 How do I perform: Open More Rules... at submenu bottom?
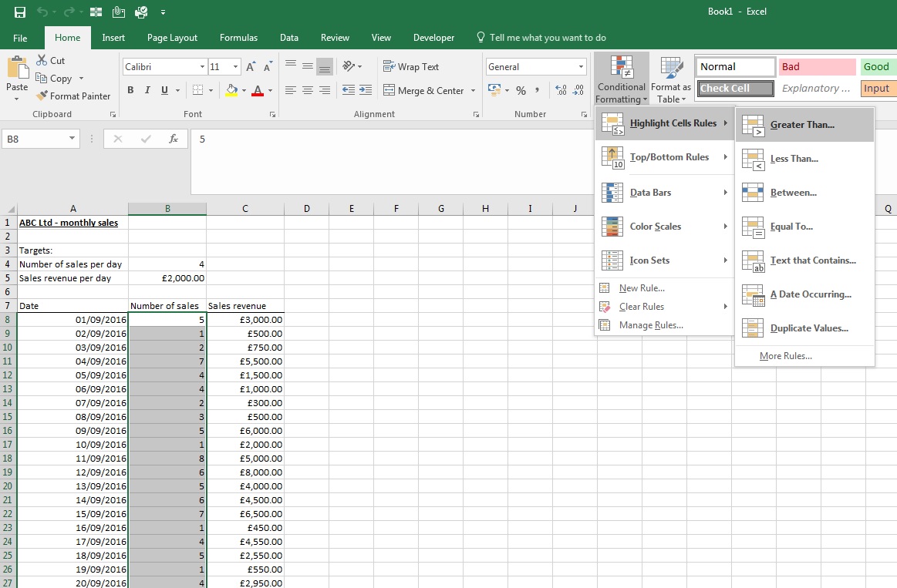(x=785, y=356)
